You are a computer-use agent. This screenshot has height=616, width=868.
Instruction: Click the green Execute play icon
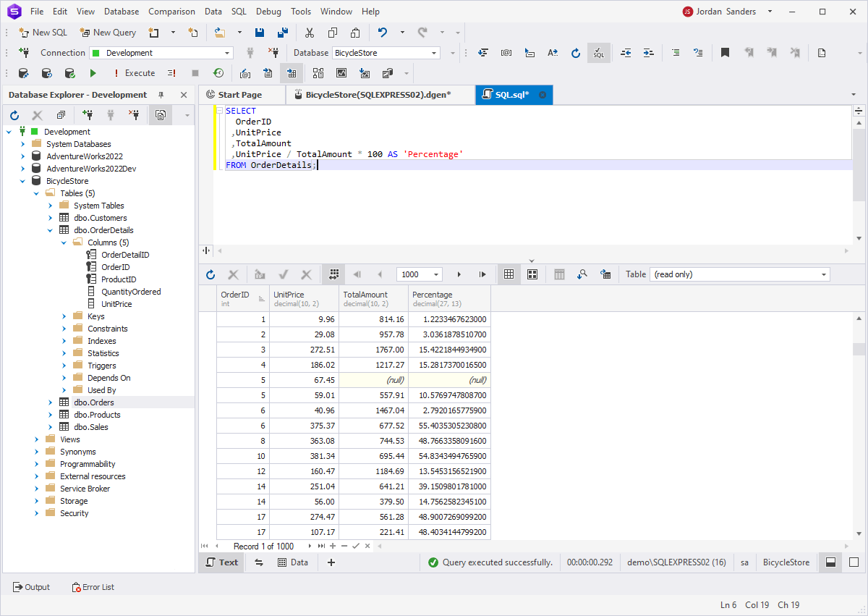point(93,73)
